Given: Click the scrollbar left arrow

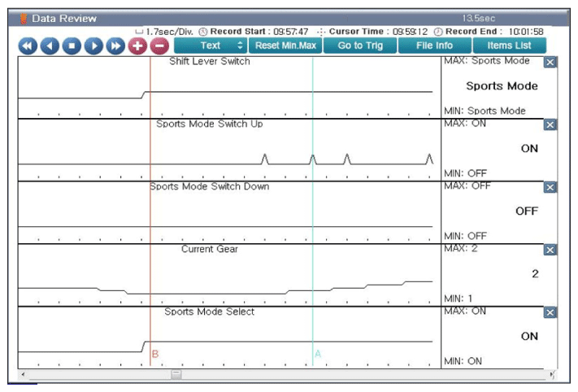Looking at the screenshot, I should (x=23, y=375).
